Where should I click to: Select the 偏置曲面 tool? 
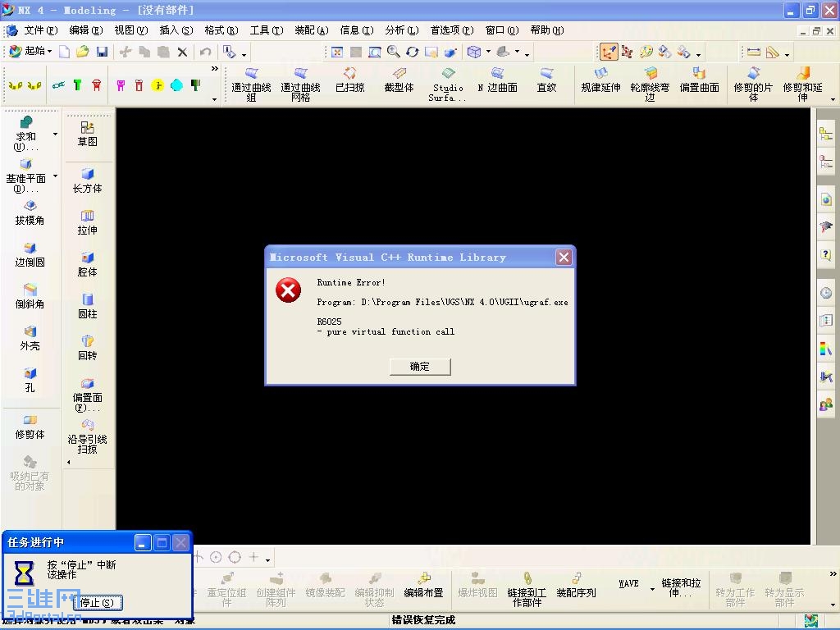pos(699,80)
